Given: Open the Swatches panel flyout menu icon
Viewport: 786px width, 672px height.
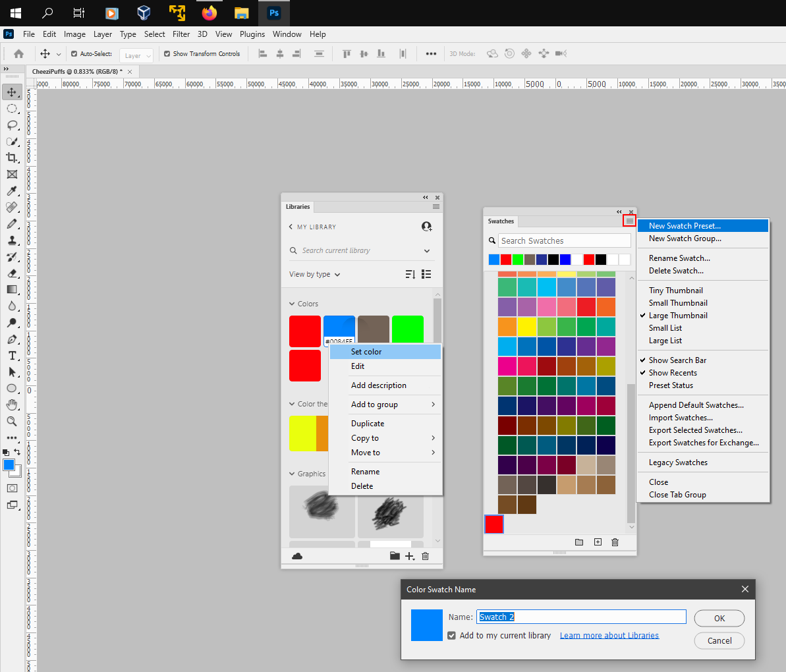Looking at the screenshot, I should point(629,220).
